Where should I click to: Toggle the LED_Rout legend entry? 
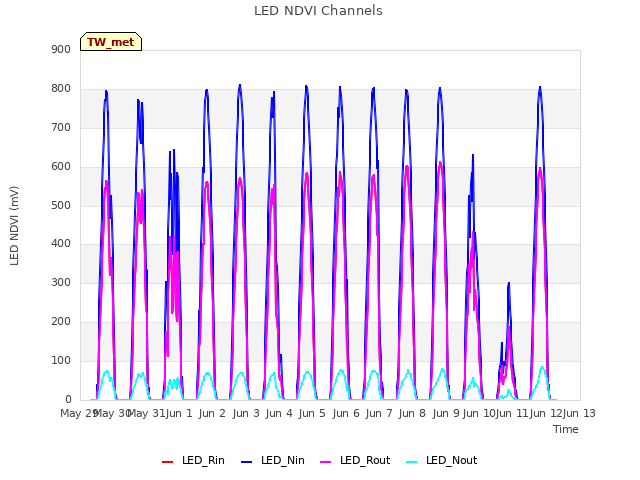pos(355,460)
